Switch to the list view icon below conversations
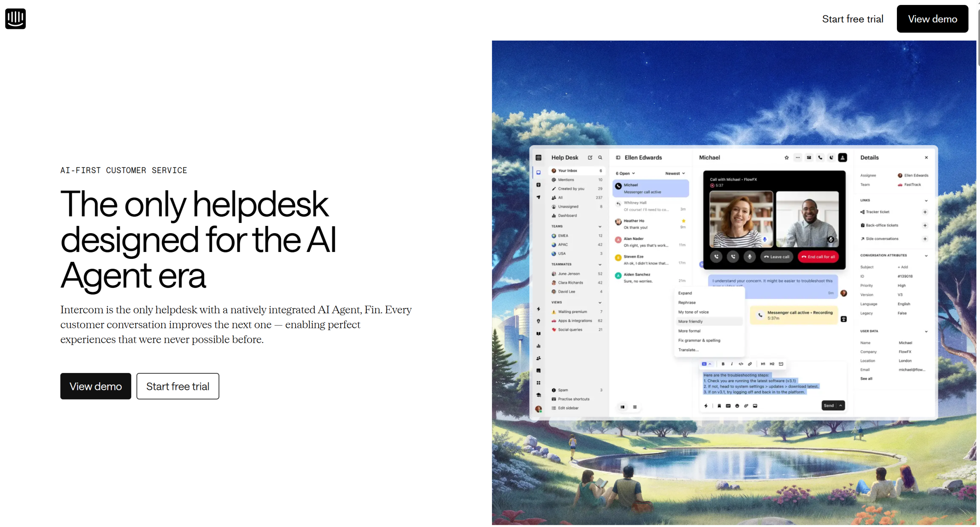Viewport: 980px width, 527px height. [635, 407]
